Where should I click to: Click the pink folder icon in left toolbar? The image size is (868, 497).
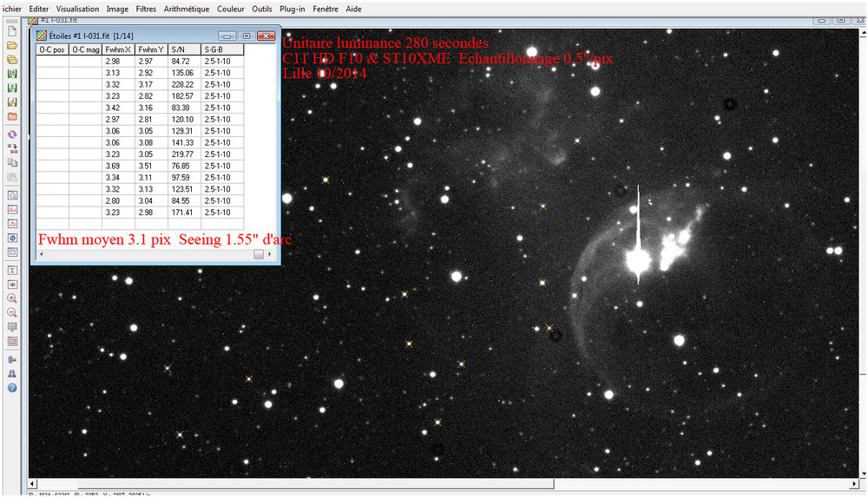(x=12, y=117)
